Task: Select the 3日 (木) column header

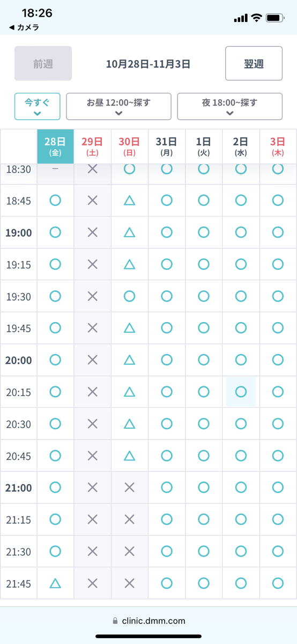Action: pyautogui.click(x=278, y=146)
